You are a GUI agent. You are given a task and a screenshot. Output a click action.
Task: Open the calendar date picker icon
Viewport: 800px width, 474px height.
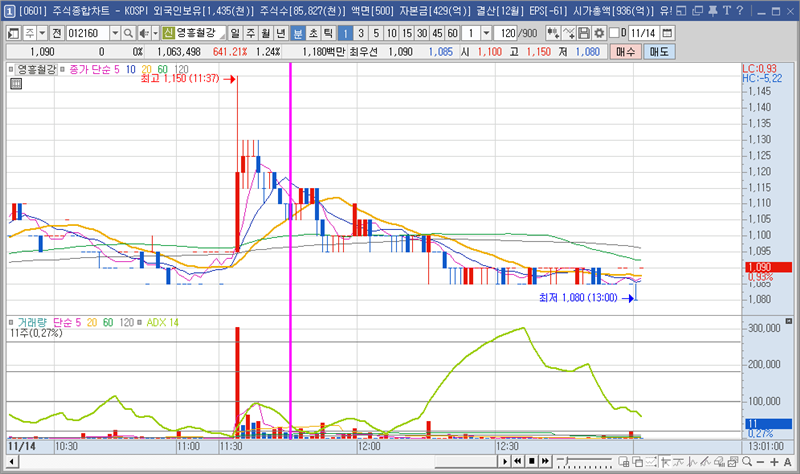[667, 33]
